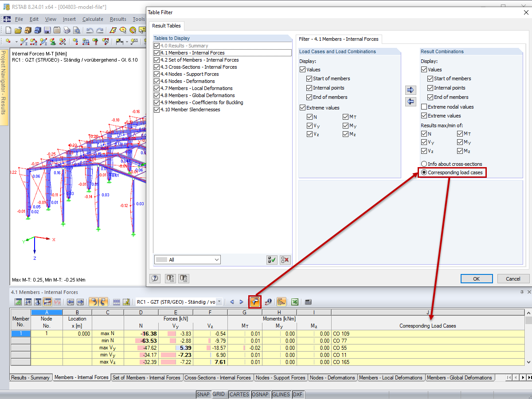Image resolution: width=532 pixels, height=399 pixels.
Task: Uncheck 4.9 Members - Coefficients for Buckling
Action: click(156, 102)
